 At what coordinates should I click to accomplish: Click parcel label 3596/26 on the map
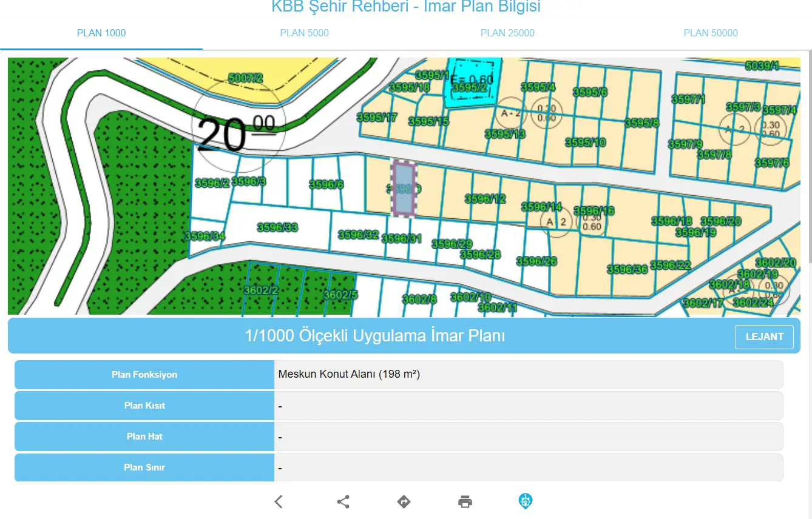[536, 261]
